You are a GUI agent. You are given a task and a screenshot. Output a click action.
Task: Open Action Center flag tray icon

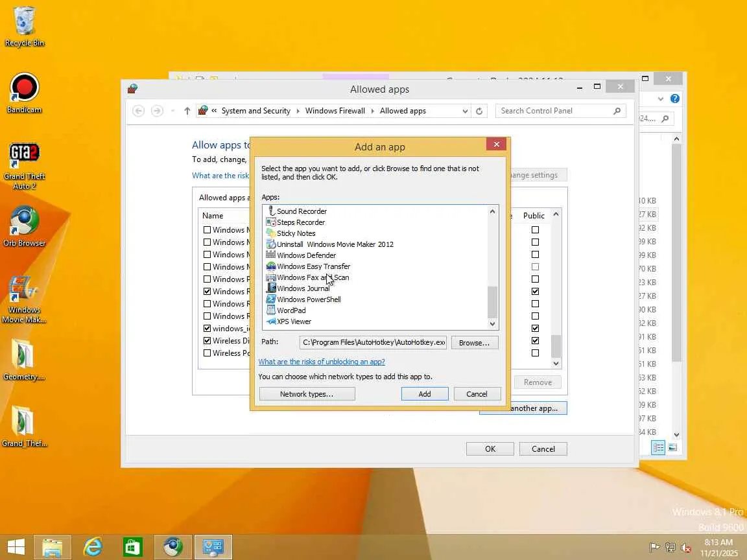[x=654, y=548]
